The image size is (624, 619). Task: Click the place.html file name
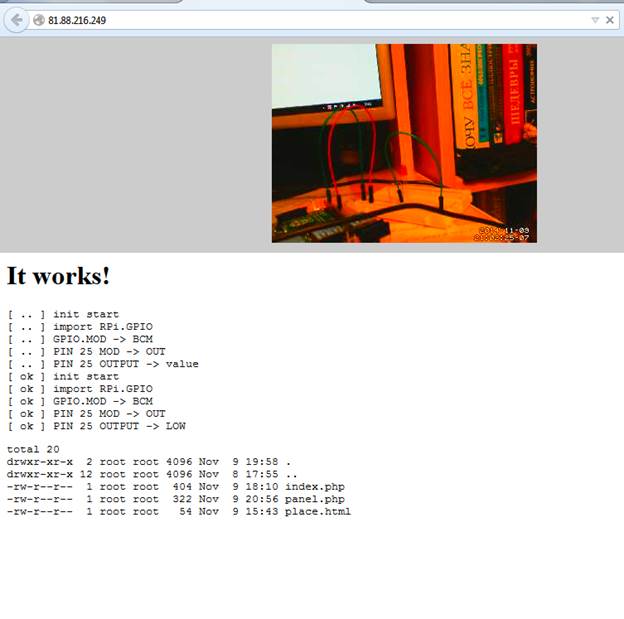coord(318,512)
